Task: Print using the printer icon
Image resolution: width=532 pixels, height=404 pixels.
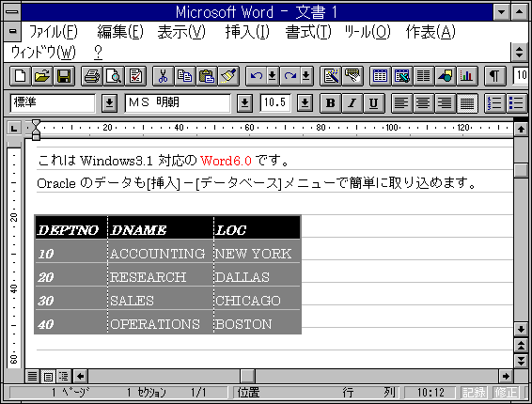Action: click(91, 76)
